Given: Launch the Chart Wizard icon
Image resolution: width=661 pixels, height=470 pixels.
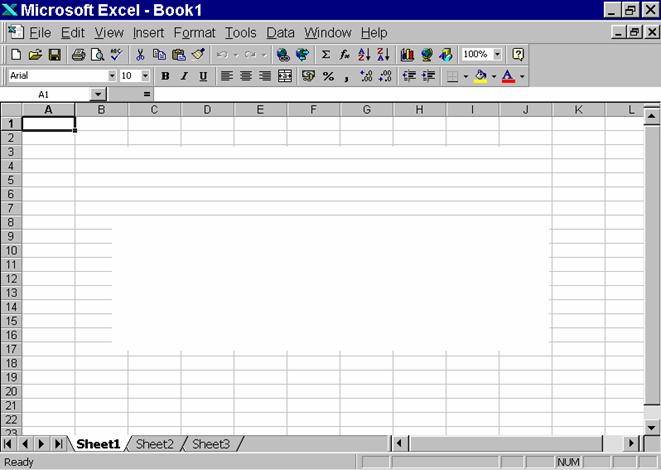Looking at the screenshot, I should 407,55.
